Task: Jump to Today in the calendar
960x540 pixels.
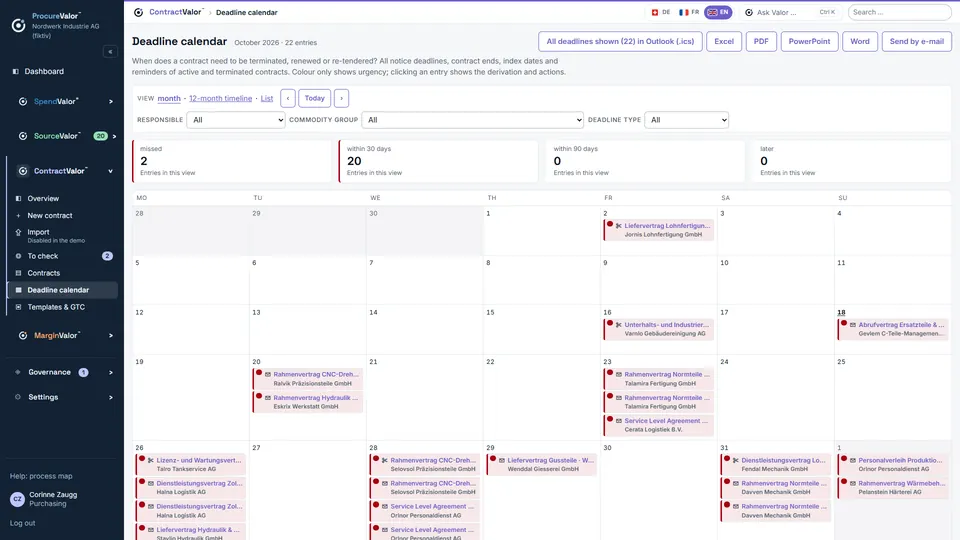Action: pos(315,99)
